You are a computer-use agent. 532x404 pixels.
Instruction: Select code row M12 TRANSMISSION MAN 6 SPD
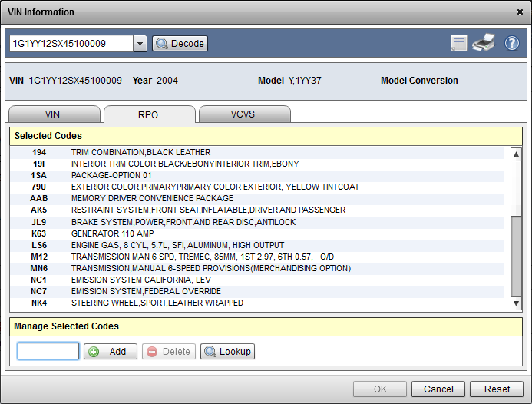click(257, 257)
